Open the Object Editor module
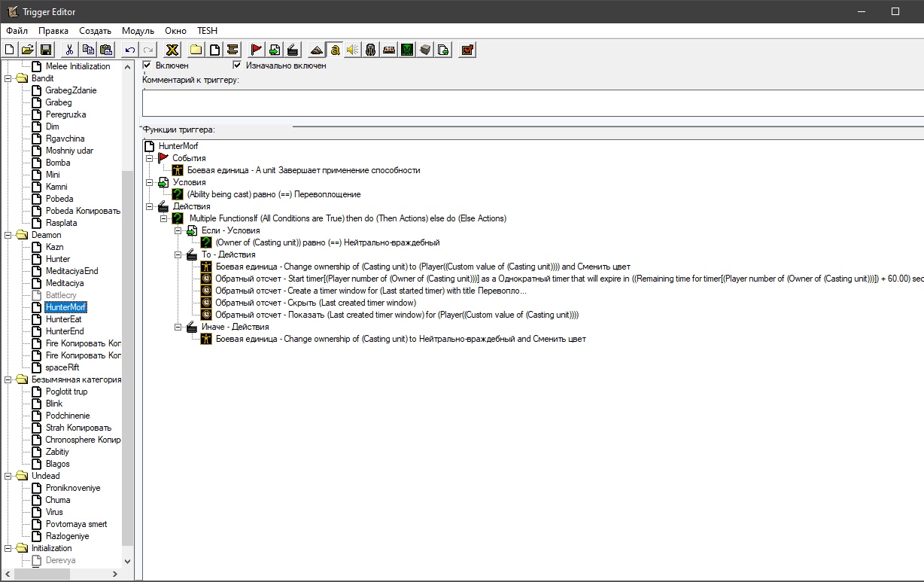 coord(371,50)
